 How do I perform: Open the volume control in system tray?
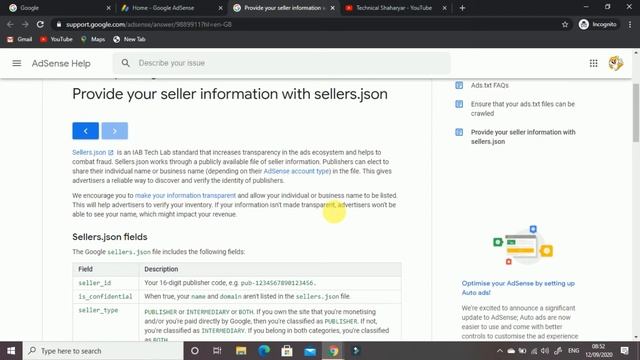click(545, 351)
